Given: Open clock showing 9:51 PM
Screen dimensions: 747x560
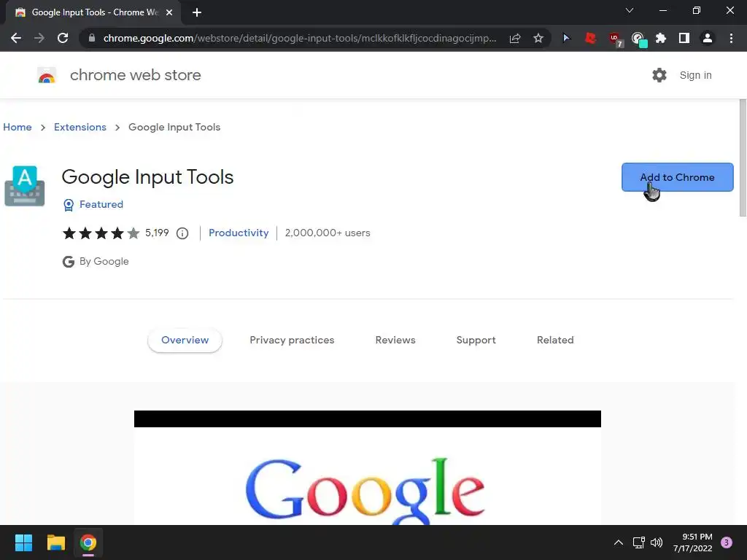Looking at the screenshot, I should click(x=693, y=542).
